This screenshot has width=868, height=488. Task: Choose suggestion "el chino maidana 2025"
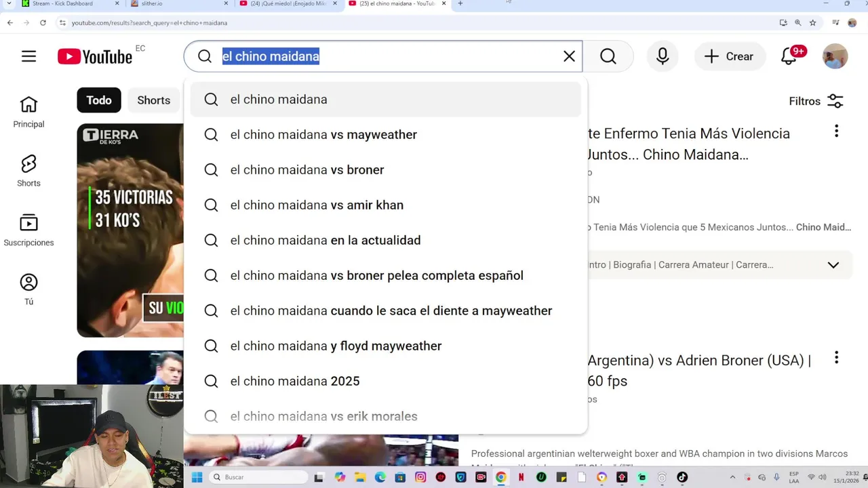[385, 381]
